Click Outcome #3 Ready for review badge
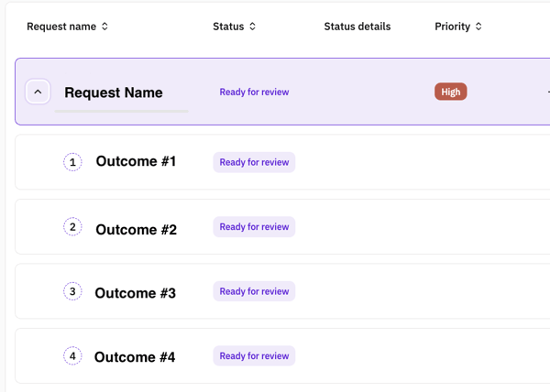Image resolution: width=550 pixels, height=392 pixels. (x=254, y=291)
